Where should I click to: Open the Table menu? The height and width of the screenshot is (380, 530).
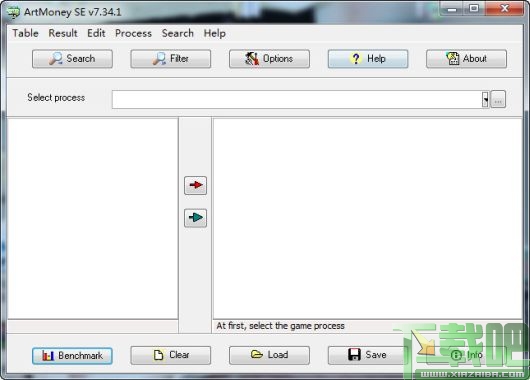25,33
